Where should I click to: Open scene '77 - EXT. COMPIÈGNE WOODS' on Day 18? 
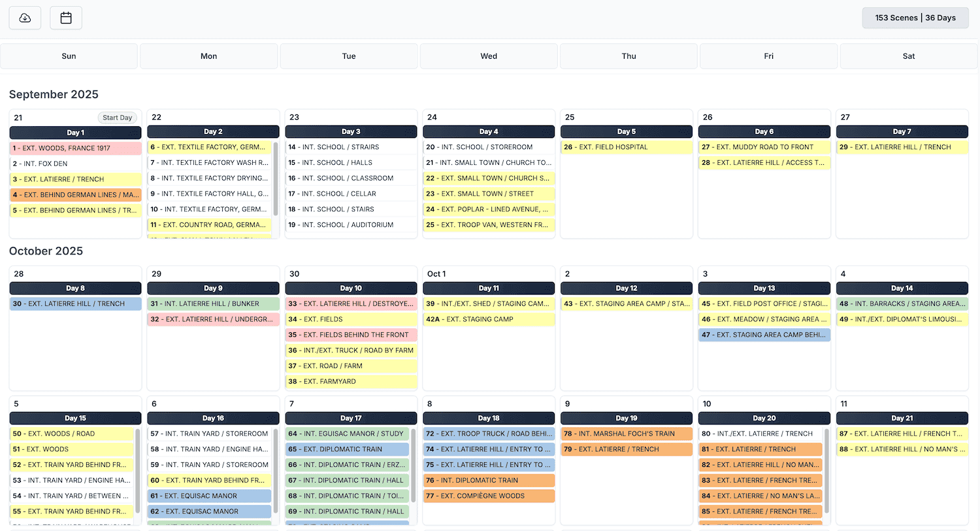(489, 496)
